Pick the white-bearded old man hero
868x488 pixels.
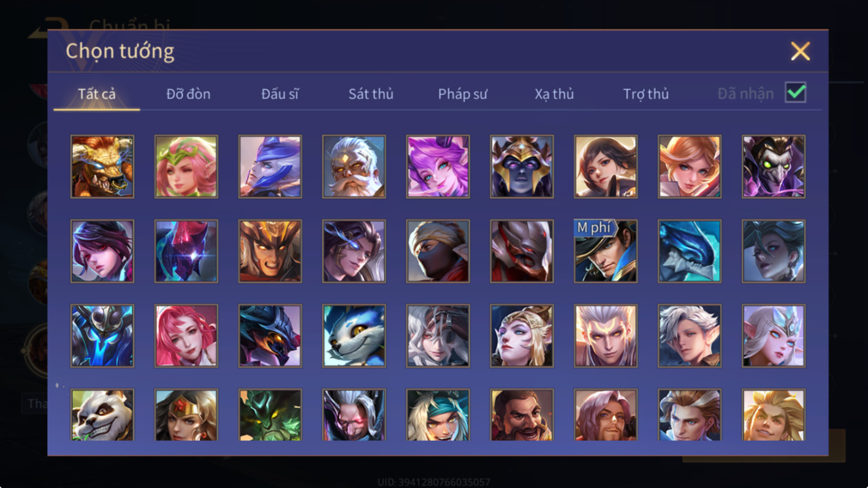(x=354, y=166)
